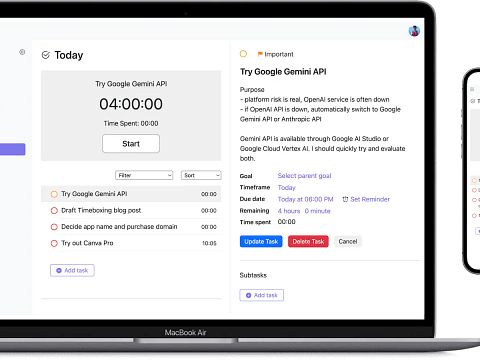Viewport: 480px width, 360px height.
Task: Change Timeframe value Today
Action: point(287,188)
